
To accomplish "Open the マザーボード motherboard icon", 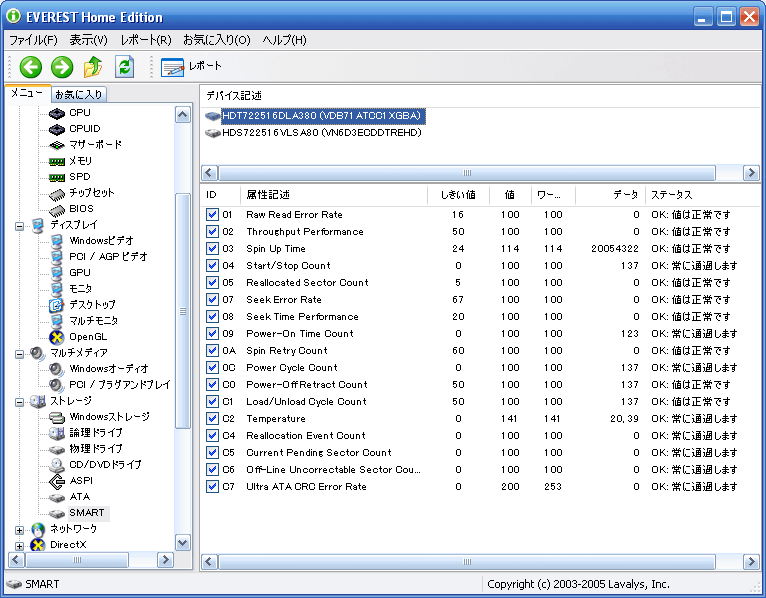I will pos(57,145).
